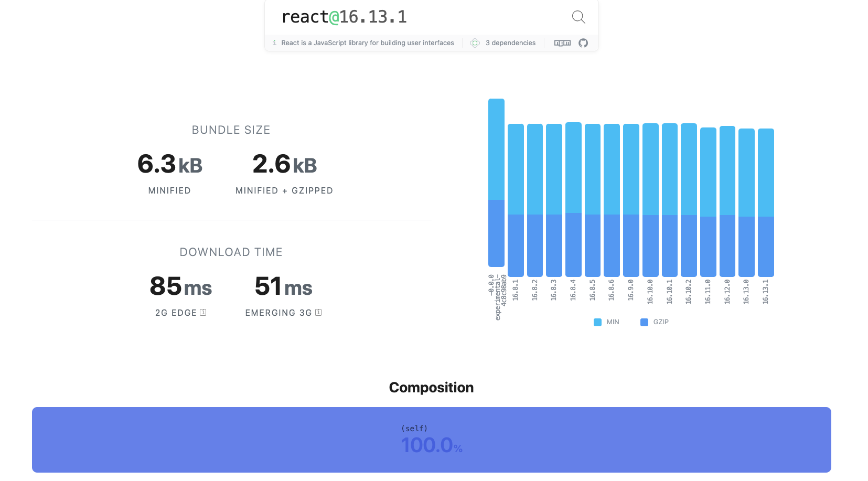
Task: Click the info icon next to 2G EDGE
Action: click(203, 313)
